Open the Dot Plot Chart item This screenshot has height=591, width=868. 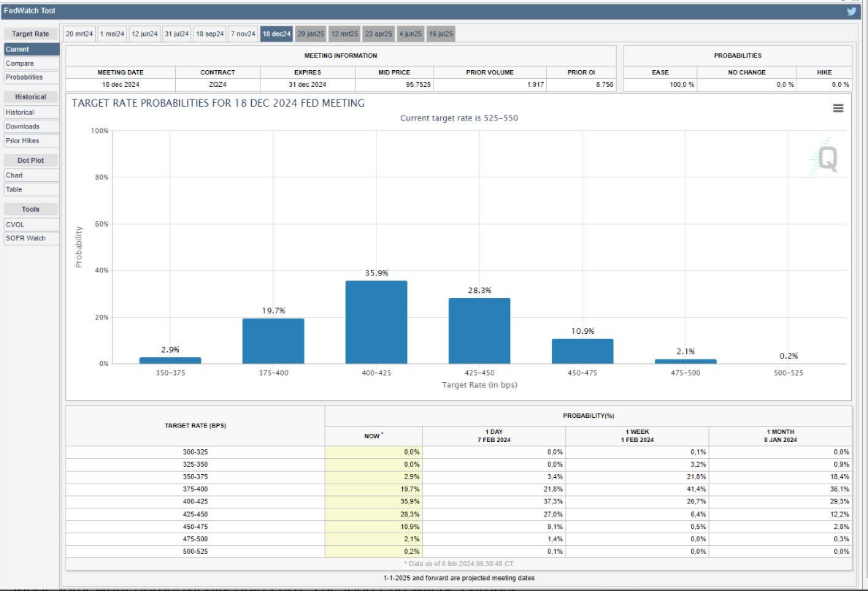tap(31, 175)
